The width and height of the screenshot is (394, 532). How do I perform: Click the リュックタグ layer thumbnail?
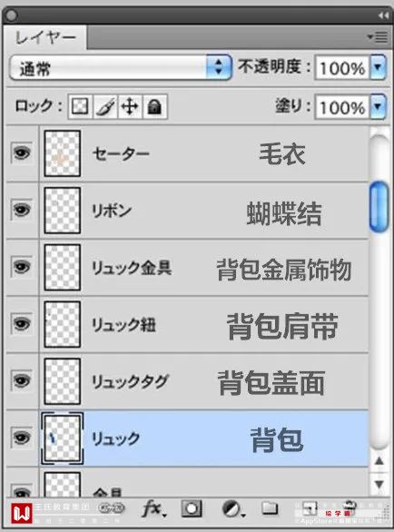pos(62,381)
